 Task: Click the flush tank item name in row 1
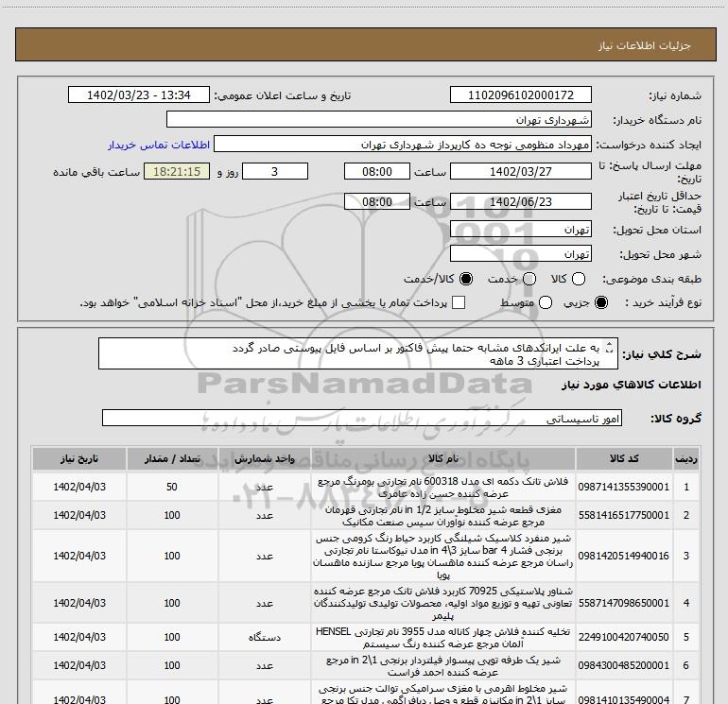click(x=443, y=487)
